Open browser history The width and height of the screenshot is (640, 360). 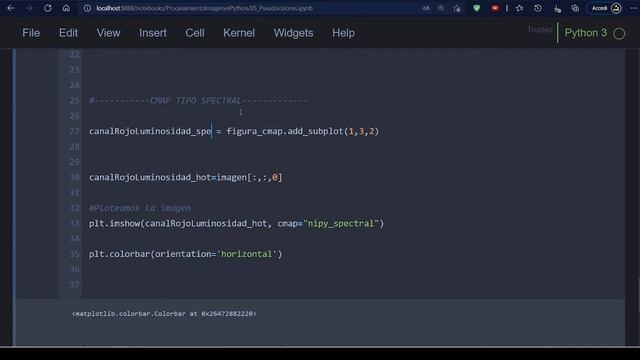click(538, 8)
